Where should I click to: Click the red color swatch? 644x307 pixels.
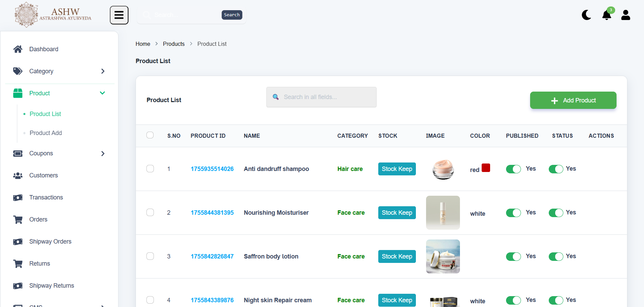pos(486,168)
